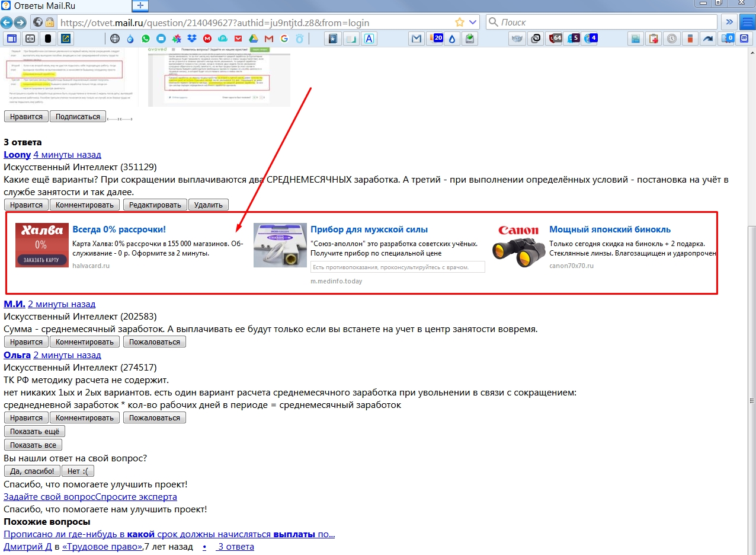
Task: Expand the address bar history dropdown arrow
Action: click(x=473, y=23)
